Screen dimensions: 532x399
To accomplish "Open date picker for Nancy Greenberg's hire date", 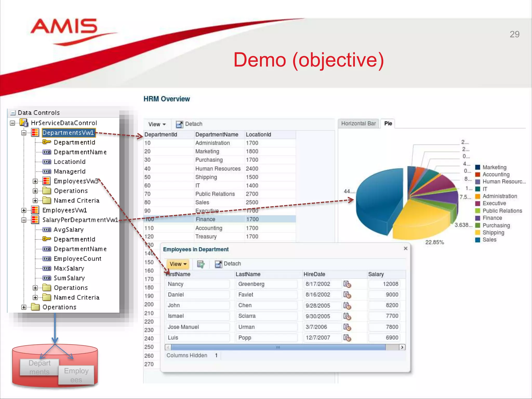I will click(x=347, y=284).
